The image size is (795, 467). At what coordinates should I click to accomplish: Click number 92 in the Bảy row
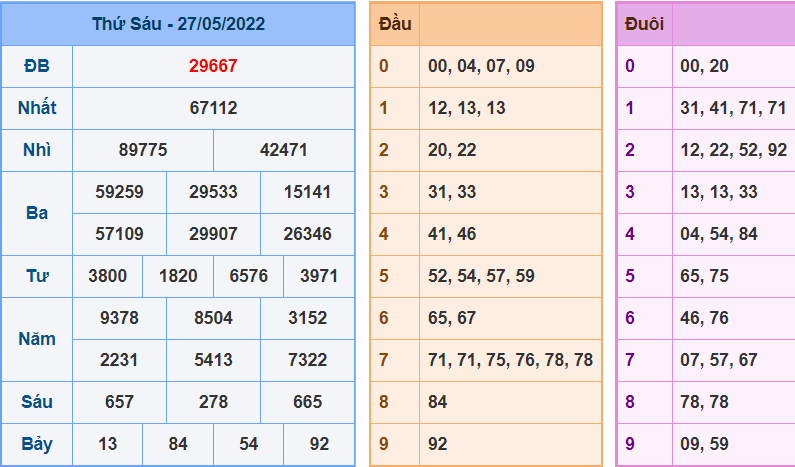pyautogui.click(x=319, y=445)
